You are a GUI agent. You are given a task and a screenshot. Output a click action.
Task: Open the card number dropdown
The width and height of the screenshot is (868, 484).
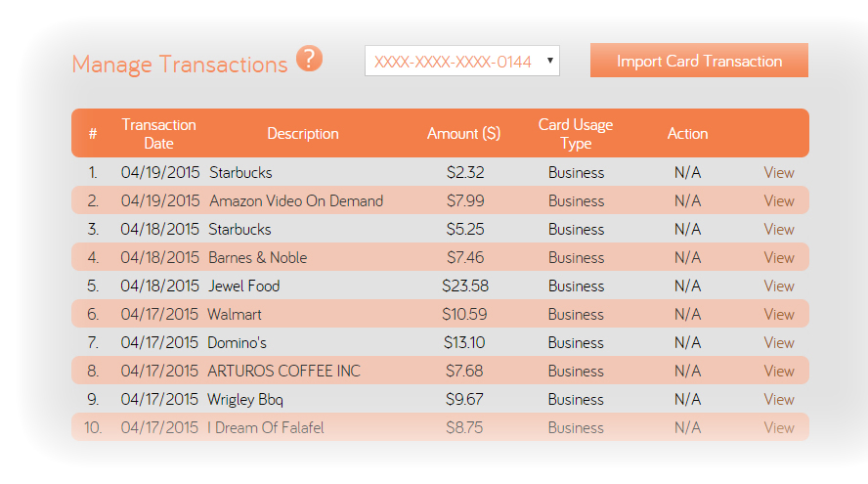coord(461,62)
